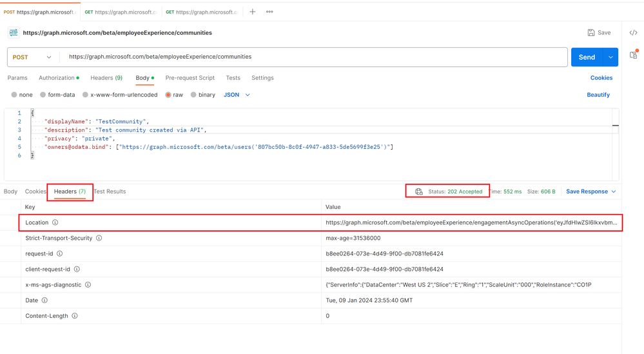Click Beautify to format the body
The width and height of the screenshot is (644, 354).
point(598,95)
